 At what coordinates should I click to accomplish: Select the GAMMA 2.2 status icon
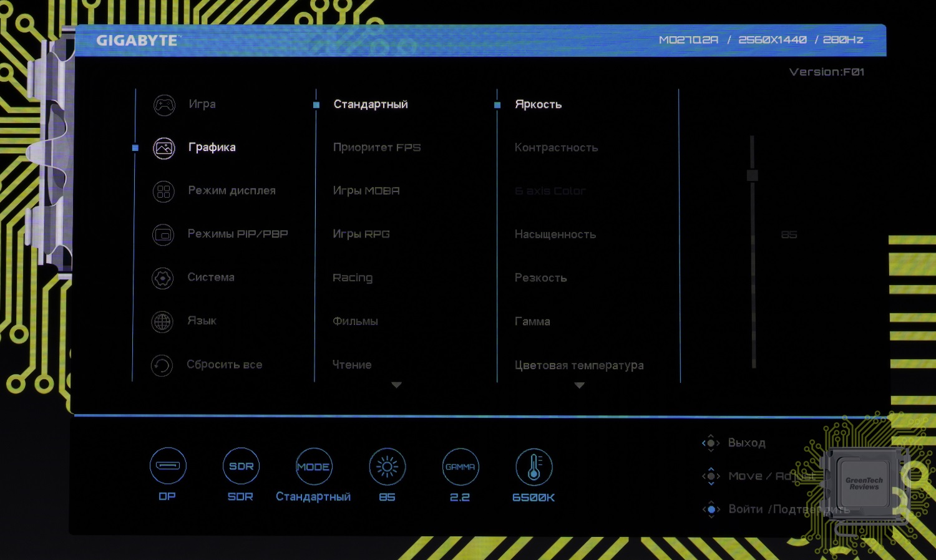pos(461,467)
